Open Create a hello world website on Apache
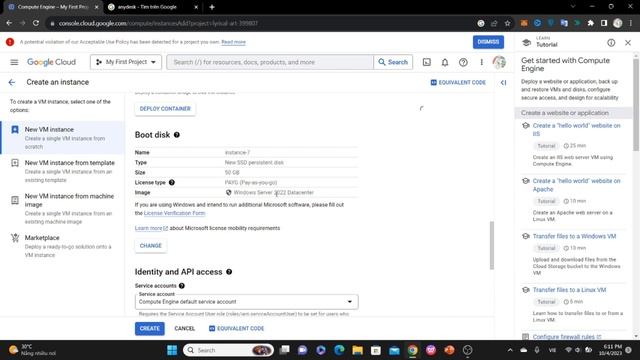 pyautogui.click(x=576, y=185)
